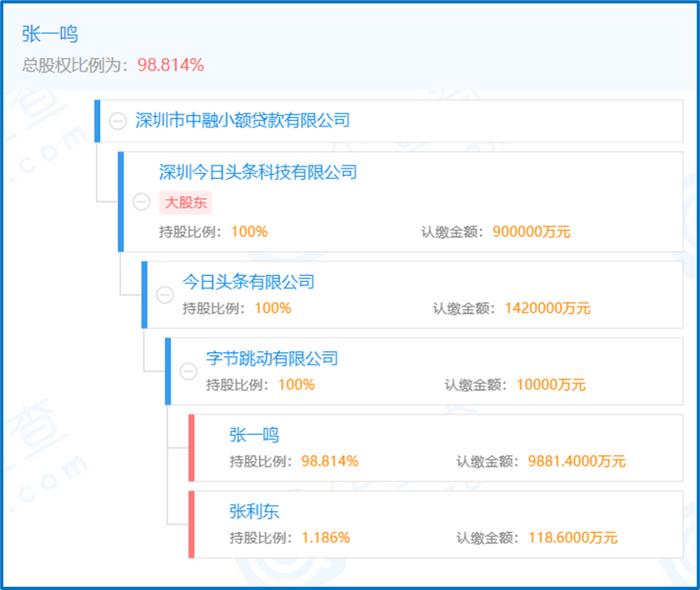Select 9881.4000万元 subscribed amount
The image size is (700, 590).
pos(576,461)
